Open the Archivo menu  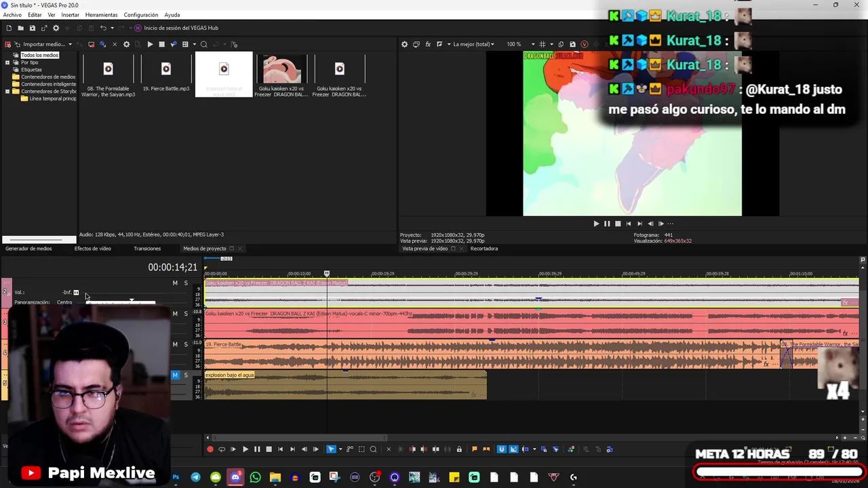tap(12, 15)
